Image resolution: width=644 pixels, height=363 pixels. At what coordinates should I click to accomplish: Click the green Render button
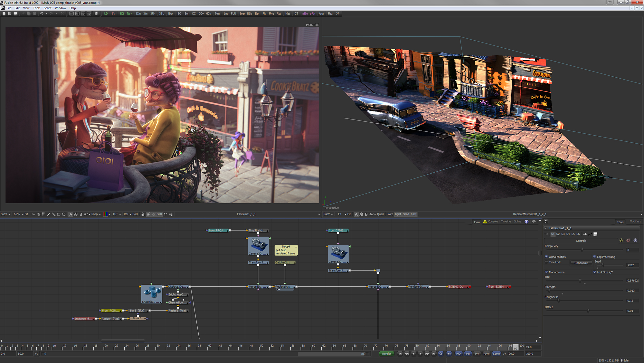pyautogui.click(x=386, y=354)
